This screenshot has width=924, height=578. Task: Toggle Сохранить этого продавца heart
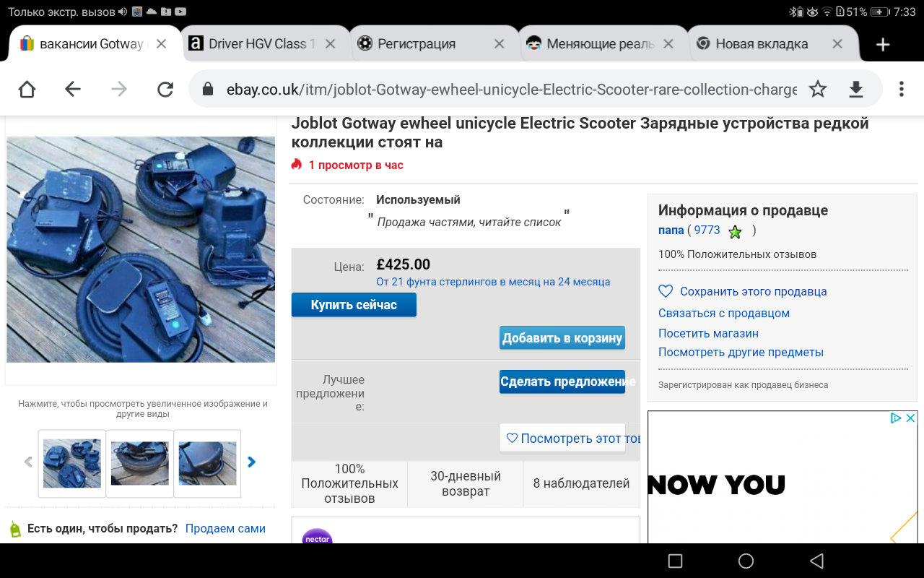[x=666, y=291]
